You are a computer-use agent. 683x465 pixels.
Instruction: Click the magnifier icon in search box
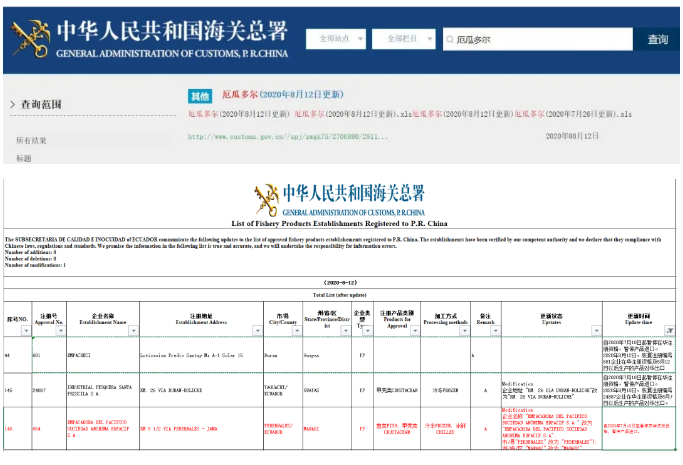tap(451, 40)
